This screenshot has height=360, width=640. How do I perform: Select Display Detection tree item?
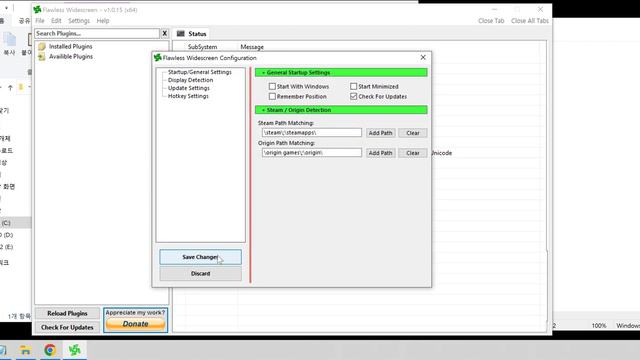click(191, 80)
